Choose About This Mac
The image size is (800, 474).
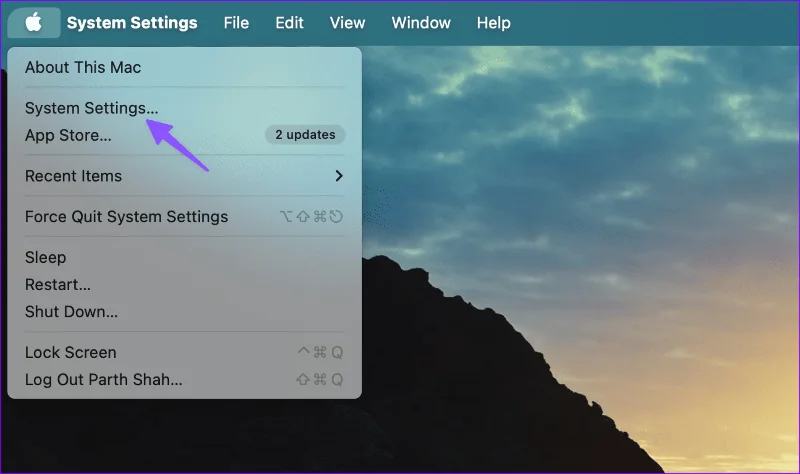click(185, 67)
